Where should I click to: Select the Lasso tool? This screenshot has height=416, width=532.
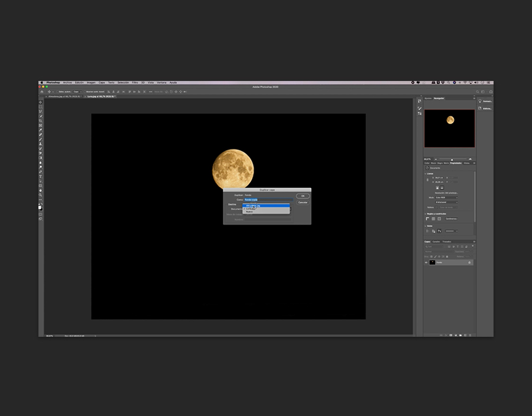coord(41,111)
